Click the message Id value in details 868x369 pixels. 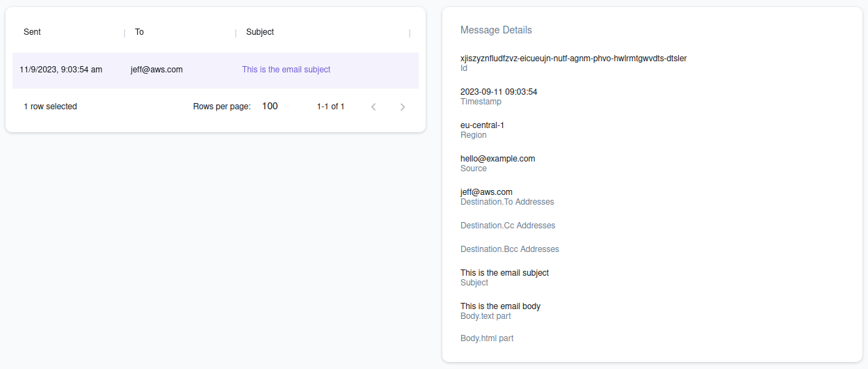(x=573, y=58)
